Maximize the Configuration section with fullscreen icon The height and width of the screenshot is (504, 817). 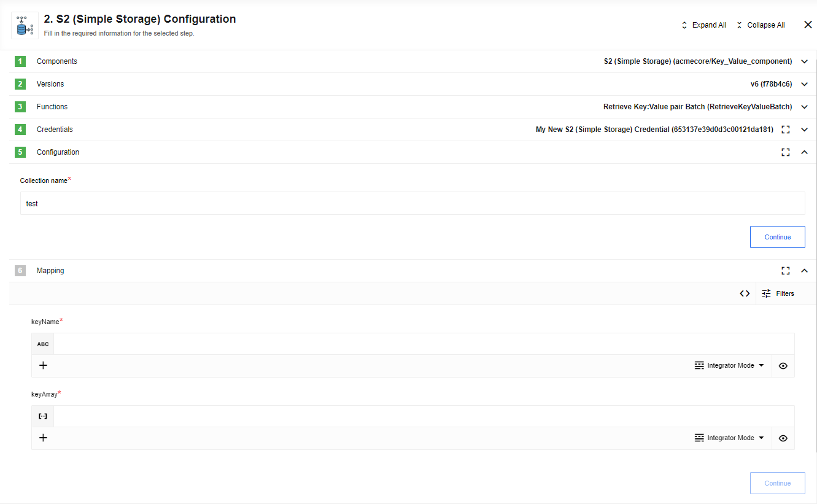[x=785, y=152]
